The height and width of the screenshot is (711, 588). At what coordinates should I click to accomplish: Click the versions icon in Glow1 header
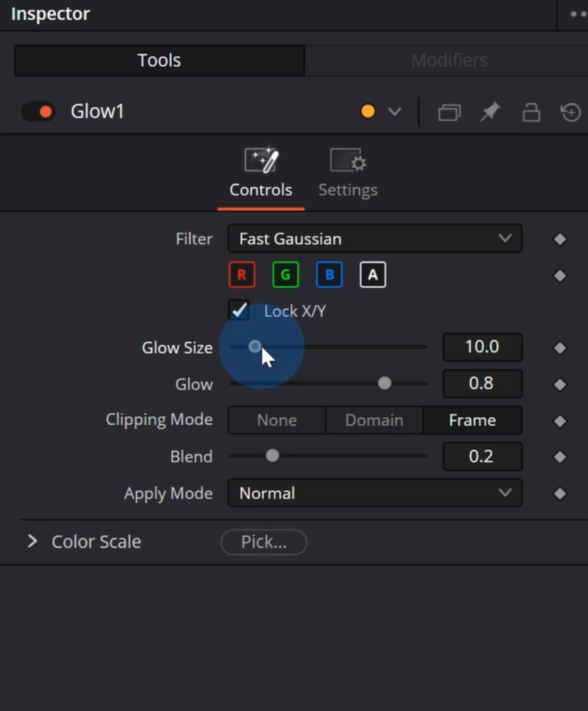point(449,112)
